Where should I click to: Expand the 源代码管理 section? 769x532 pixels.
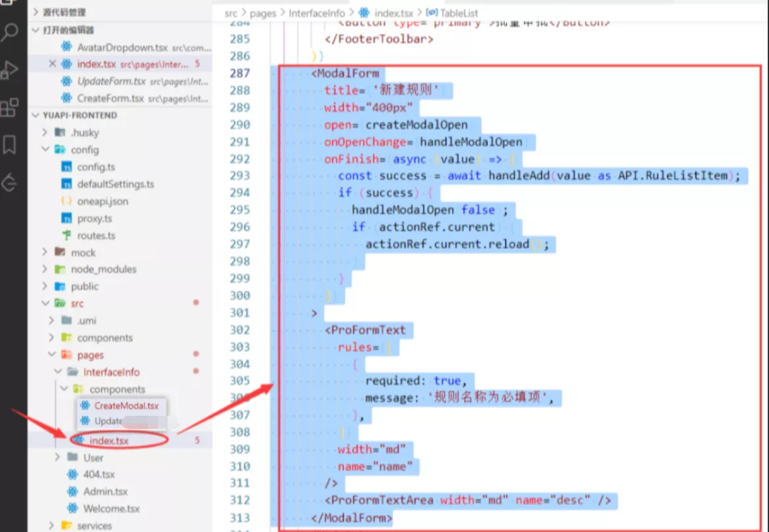click(35, 12)
